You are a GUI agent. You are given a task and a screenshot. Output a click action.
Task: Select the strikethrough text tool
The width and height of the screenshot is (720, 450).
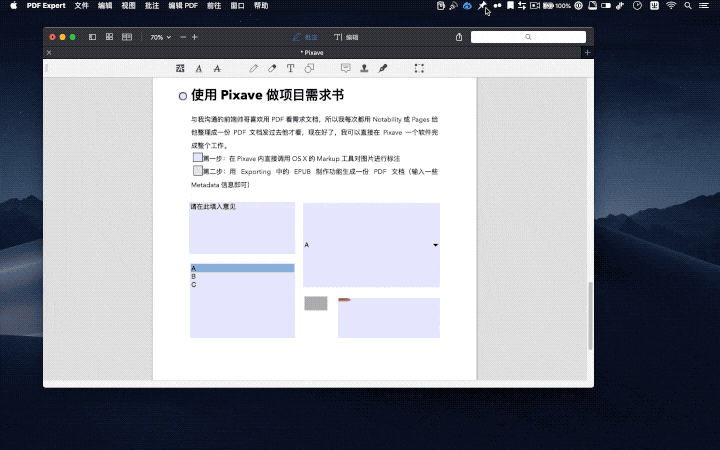tap(217, 68)
